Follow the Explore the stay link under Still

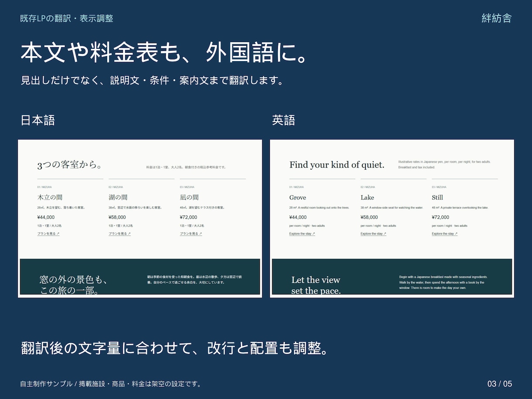(x=444, y=234)
